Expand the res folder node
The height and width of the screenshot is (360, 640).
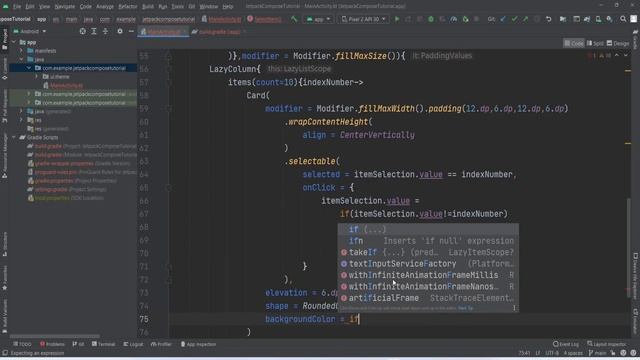tap(21, 120)
